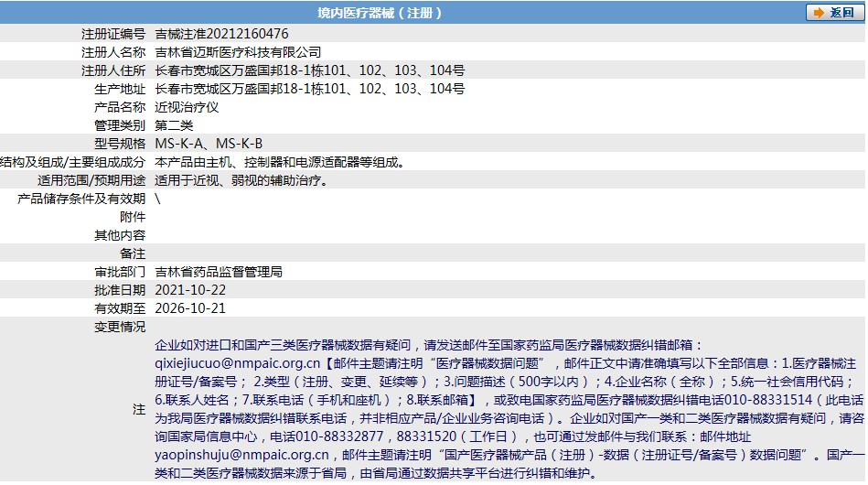Click the 返回 back button
868x485 pixels.
click(834, 12)
